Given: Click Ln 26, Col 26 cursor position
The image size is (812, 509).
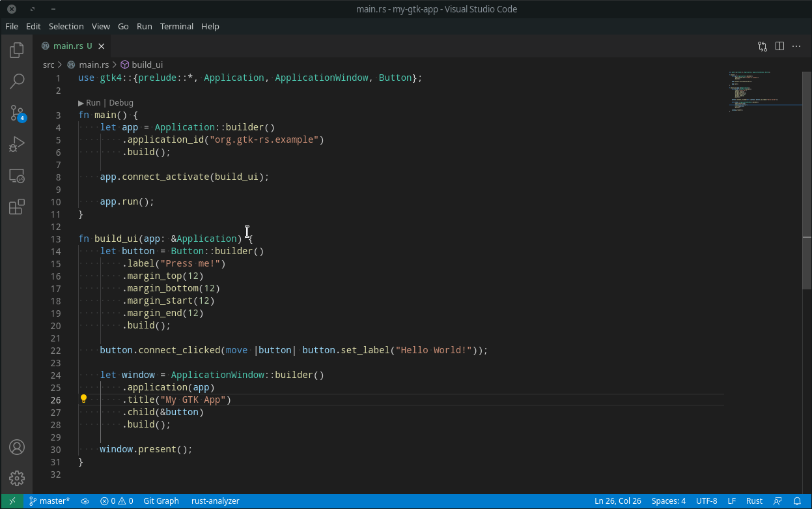Looking at the screenshot, I should (x=618, y=501).
